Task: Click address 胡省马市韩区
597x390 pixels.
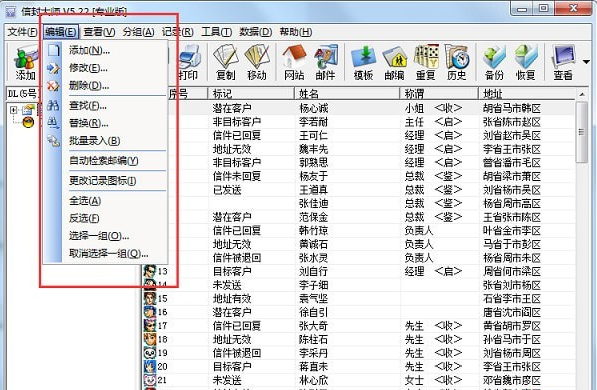Action: coord(512,109)
